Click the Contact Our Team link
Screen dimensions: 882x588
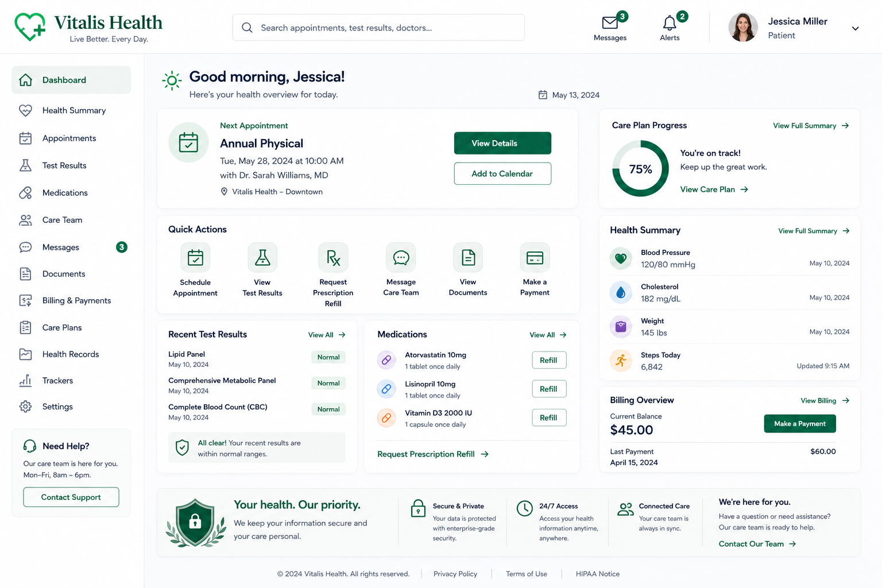[757, 544]
